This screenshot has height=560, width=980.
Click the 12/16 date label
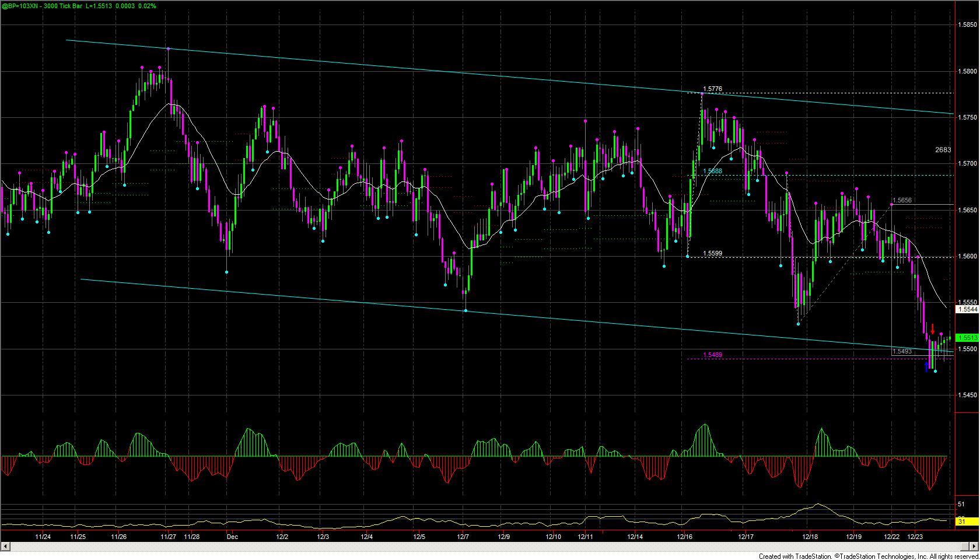pos(685,536)
